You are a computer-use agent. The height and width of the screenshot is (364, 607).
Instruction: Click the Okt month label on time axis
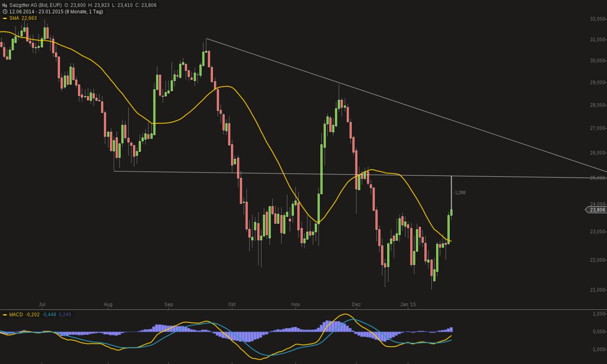(232, 305)
